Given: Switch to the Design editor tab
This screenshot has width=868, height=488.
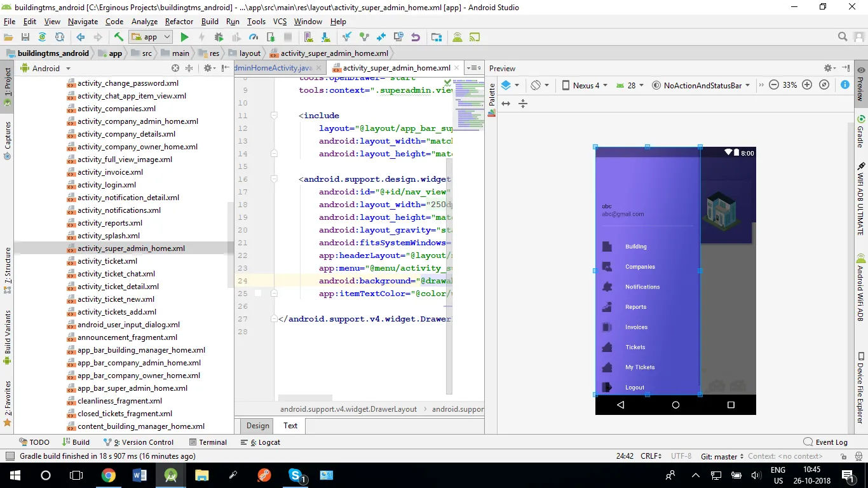Looking at the screenshot, I should (257, 426).
